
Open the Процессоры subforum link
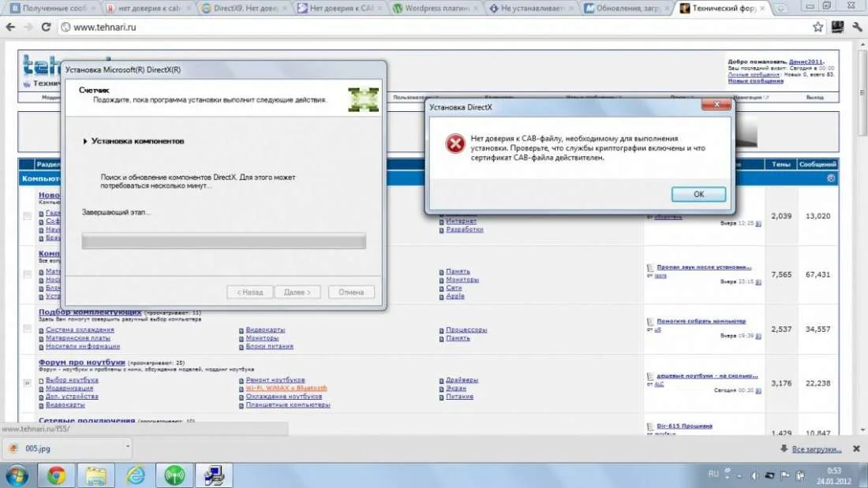tap(466, 330)
